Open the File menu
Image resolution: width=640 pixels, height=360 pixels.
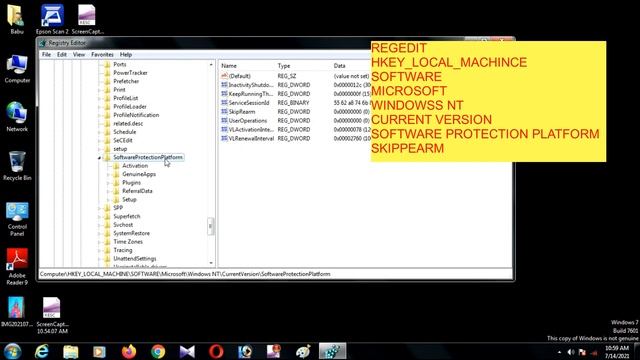(47, 54)
